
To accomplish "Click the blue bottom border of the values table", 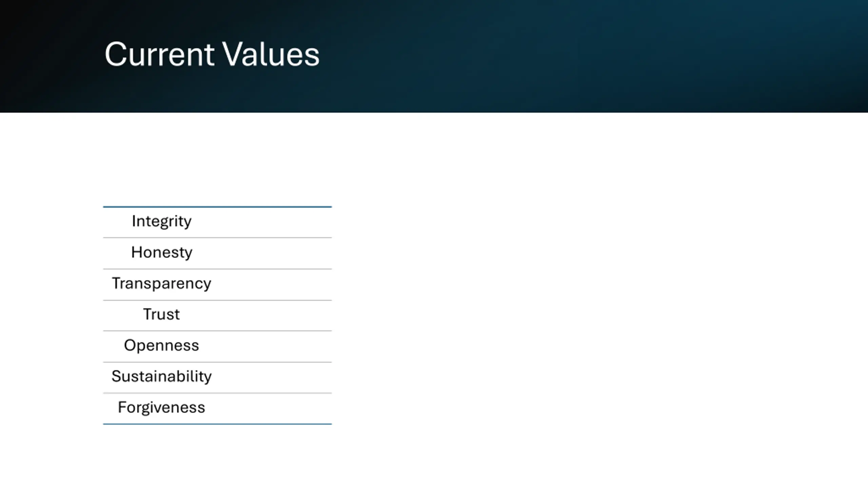I will 217,424.
